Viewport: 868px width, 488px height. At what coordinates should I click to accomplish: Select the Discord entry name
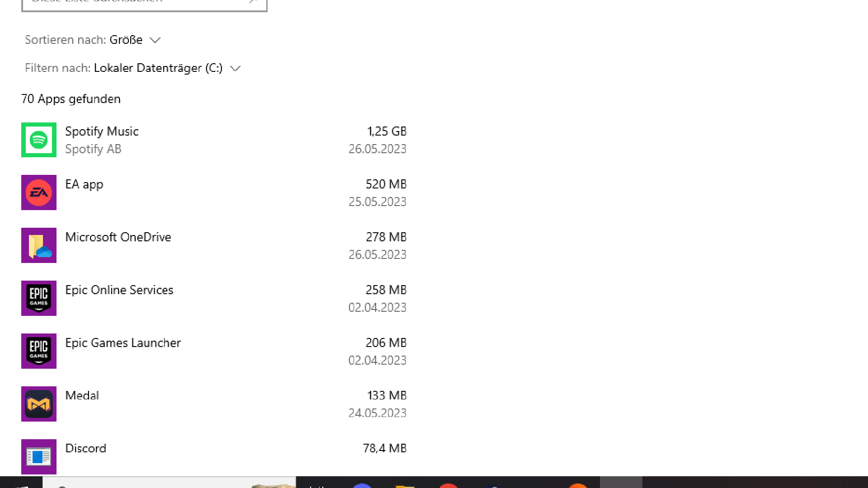click(x=85, y=448)
